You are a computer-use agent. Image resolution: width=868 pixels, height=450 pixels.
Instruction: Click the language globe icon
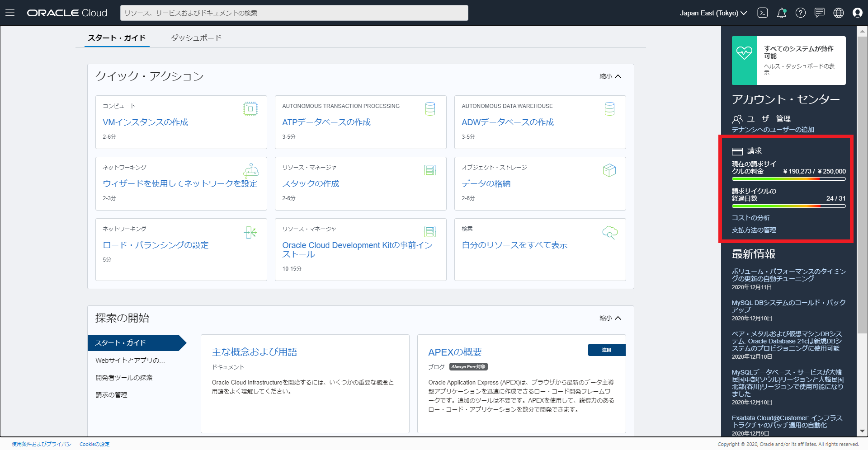point(838,13)
